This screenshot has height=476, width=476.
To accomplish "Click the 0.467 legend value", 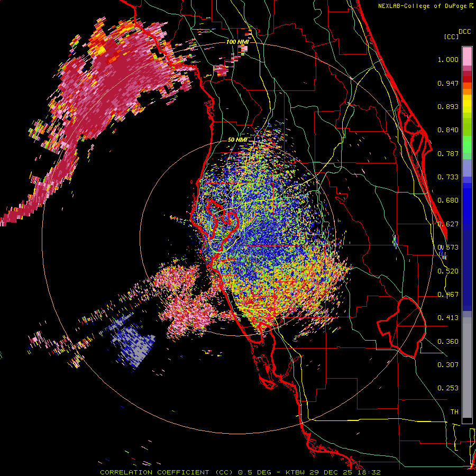I will click(448, 295).
